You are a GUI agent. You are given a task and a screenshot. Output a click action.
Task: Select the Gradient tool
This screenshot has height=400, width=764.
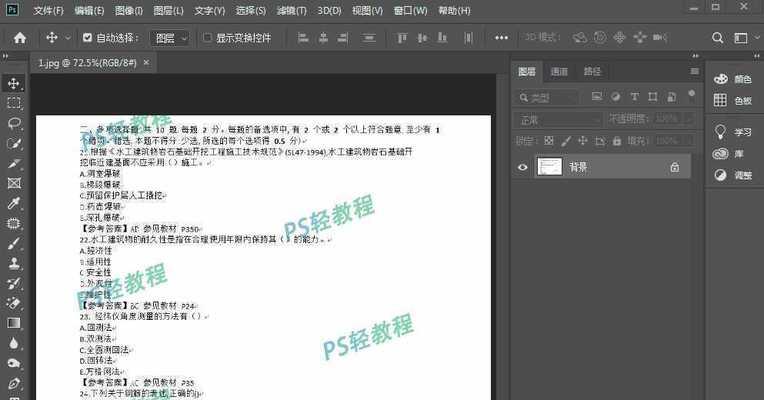click(x=14, y=323)
